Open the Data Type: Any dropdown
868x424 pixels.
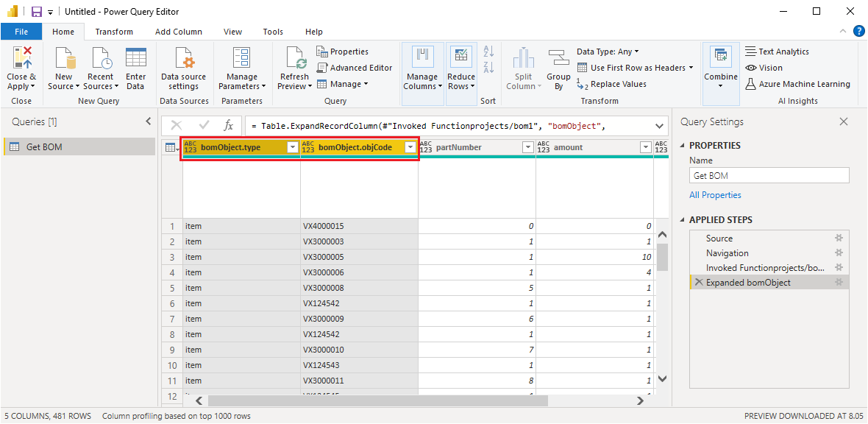pyautogui.click(x=608, y=52)
